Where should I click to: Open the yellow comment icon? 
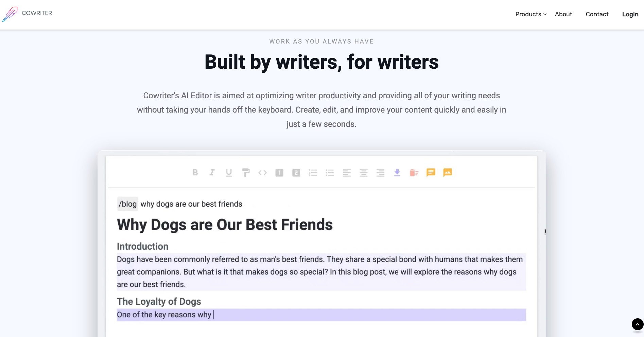(x=431, y=172)
